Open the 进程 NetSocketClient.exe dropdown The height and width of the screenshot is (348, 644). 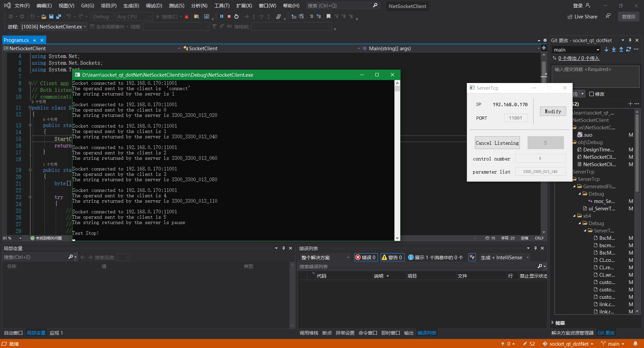pos(54,26)
